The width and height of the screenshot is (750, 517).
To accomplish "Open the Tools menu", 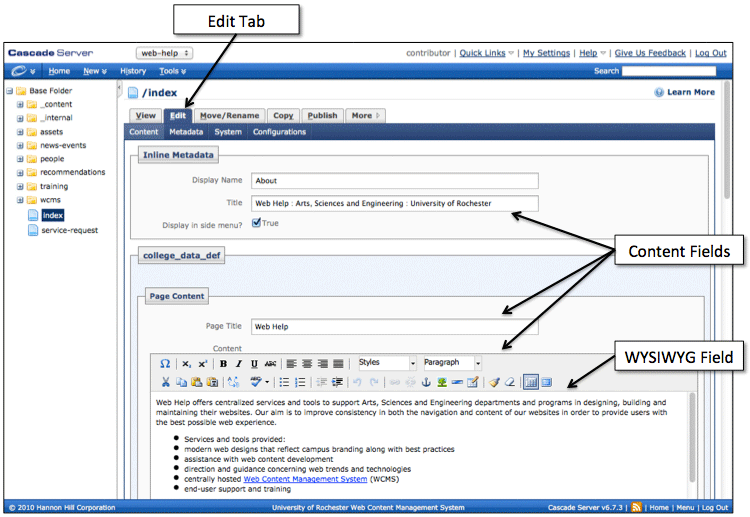I will coord(172,71).
